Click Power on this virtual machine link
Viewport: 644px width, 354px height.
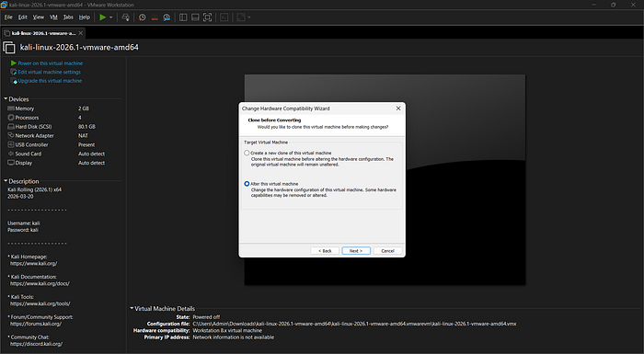pyautogui.click(x=50, y=63)
